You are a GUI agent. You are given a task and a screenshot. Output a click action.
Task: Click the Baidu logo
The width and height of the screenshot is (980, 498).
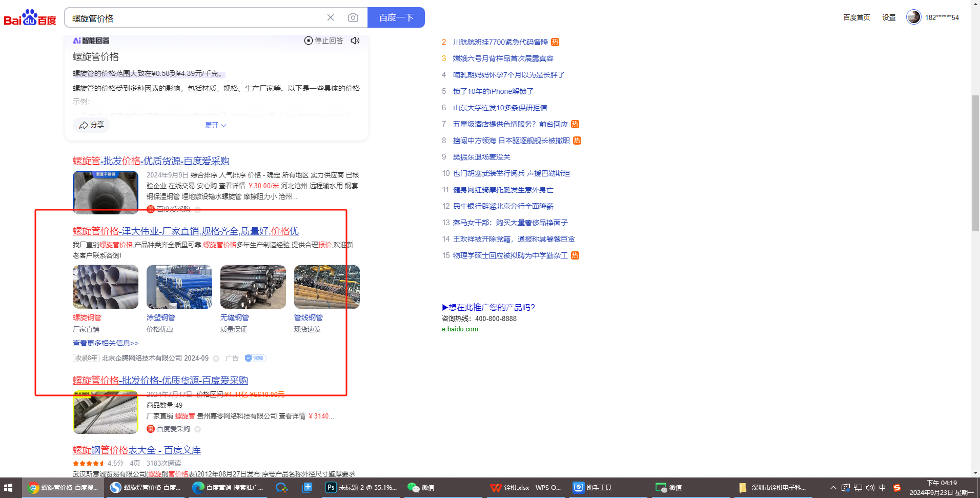point(30,17)
